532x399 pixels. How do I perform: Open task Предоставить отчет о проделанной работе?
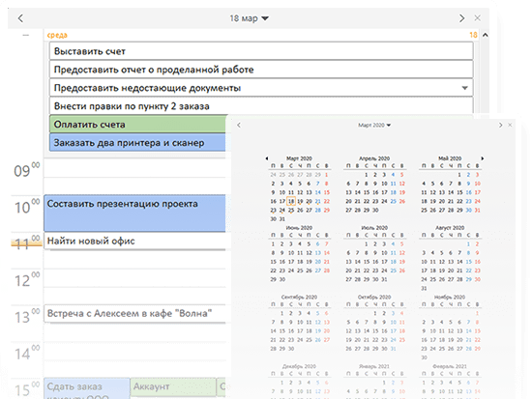(x=261, y=70)
